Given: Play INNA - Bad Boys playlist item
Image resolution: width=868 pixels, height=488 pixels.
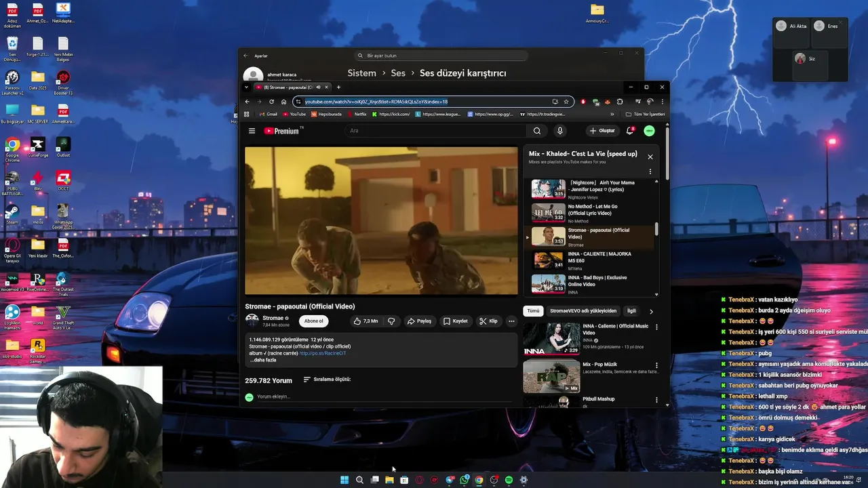Looking at the screenshot, I should (x=593, y=283).
